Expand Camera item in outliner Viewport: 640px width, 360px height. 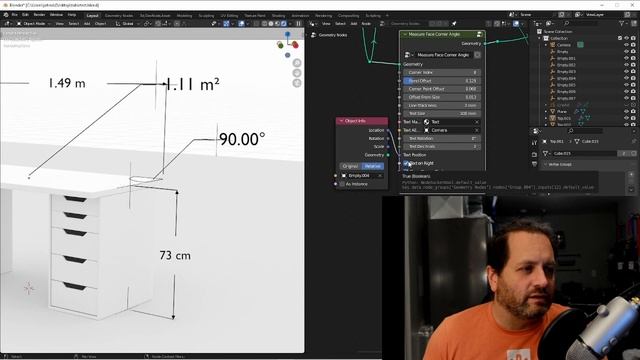[x=546, y=45]
